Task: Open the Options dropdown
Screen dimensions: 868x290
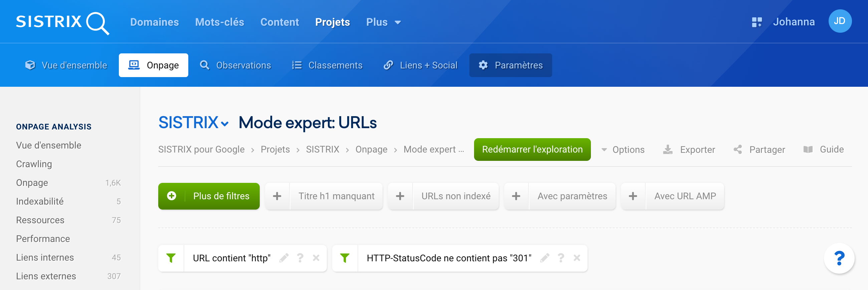Action: pyautogui.click(x=623, y=150)
